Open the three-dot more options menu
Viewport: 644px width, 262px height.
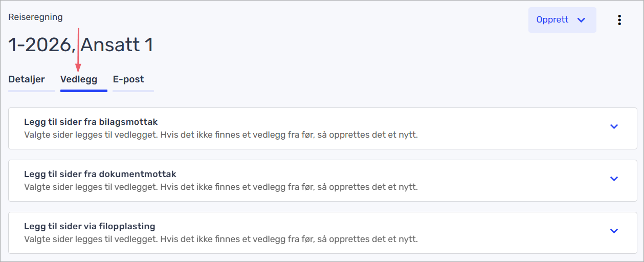[619, 20]
